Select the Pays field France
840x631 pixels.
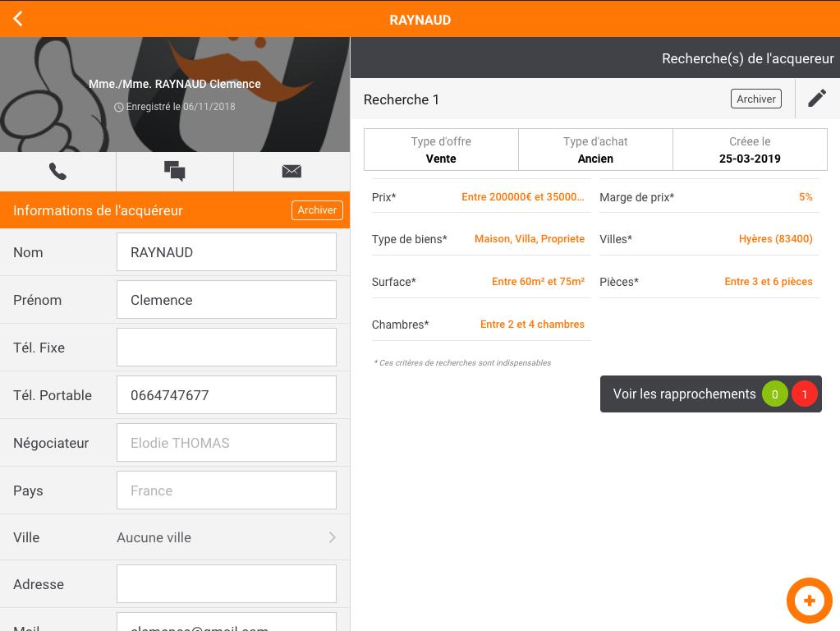227,491
